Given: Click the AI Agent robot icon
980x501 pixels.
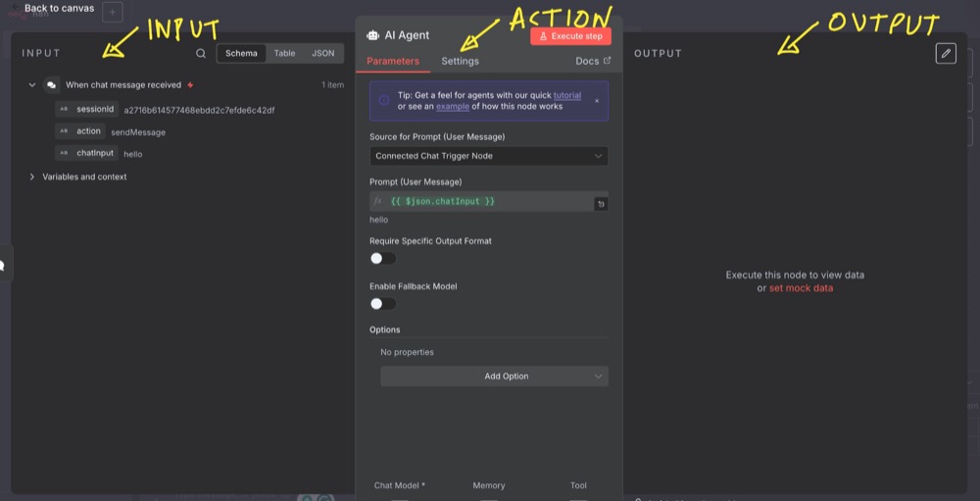Looking at the screenshot, I should 373,35.
